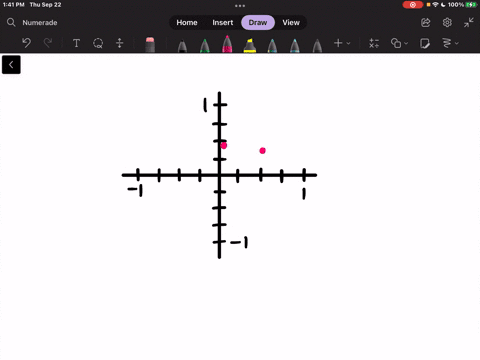Select the Draw tab
Screen dimensions: 480x360
click(258, 23)
